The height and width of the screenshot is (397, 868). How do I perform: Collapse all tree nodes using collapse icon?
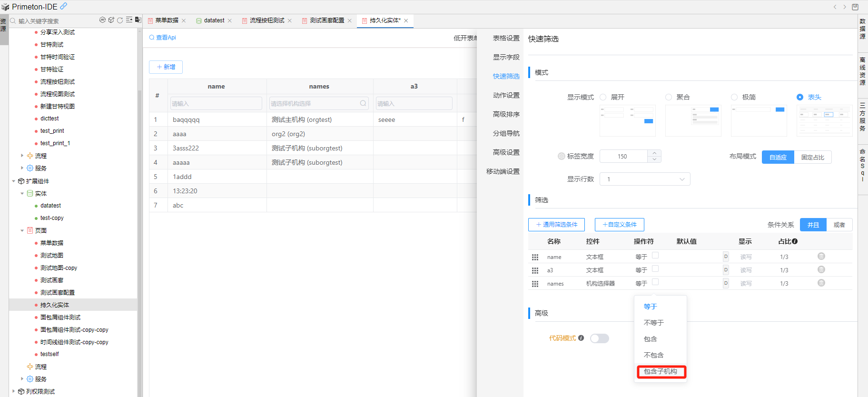(129, 20)
